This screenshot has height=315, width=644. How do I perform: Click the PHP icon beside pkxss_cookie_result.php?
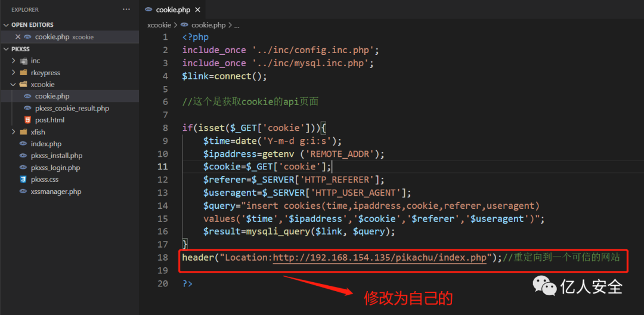click(x=27, y=109)
